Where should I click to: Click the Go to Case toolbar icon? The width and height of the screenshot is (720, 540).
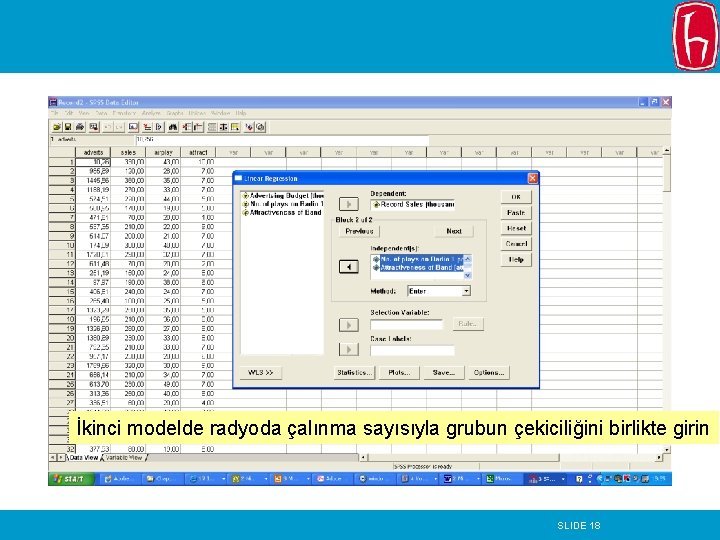pyautogui.click(x=147, y=127)
